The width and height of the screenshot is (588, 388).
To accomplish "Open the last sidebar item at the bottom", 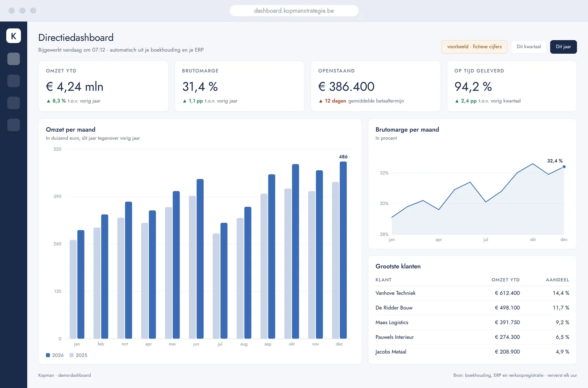I will tap(13, 125).
